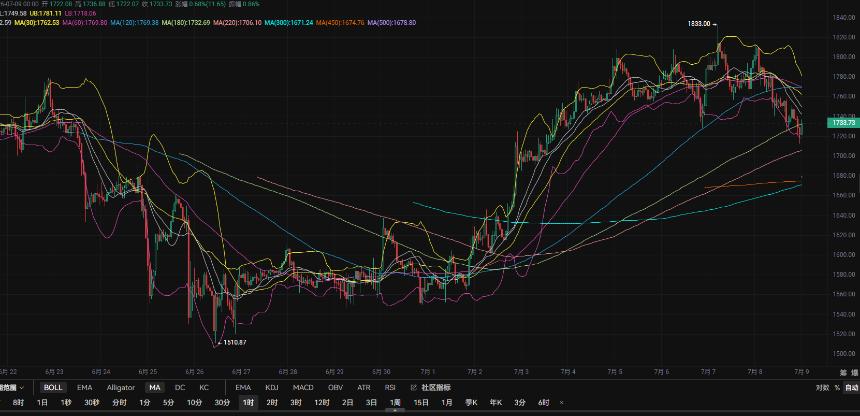Image resolution: width=860 pixels, height=416 pixels.
Task: Click the UB:1781.11 Bollinger legend value
Action: pos(46,13)
